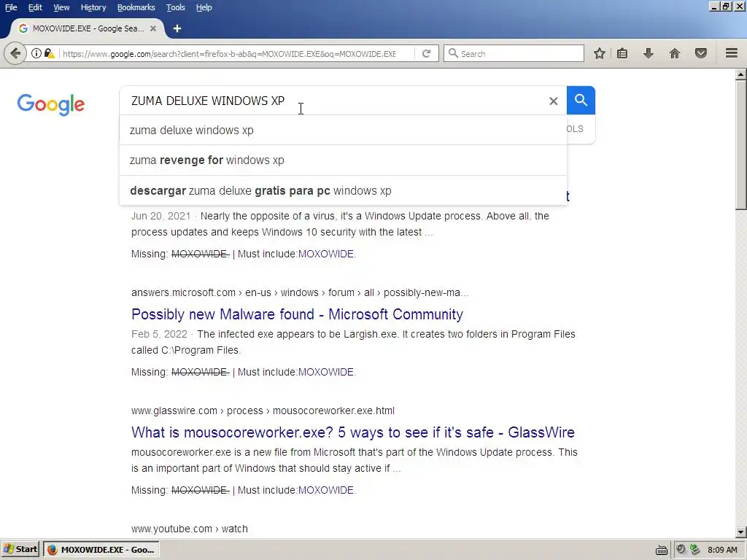
Task: Bookmark this page with the star icon
Action: tap(600, 53)
